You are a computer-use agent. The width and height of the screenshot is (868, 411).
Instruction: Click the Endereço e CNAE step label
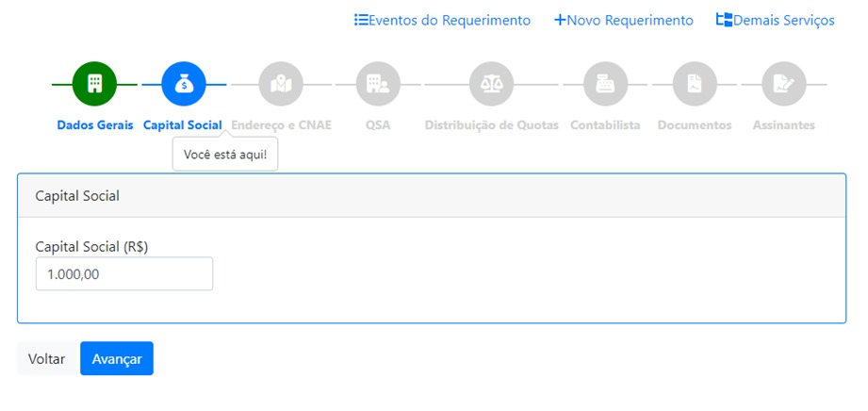[x=281, y=124]
